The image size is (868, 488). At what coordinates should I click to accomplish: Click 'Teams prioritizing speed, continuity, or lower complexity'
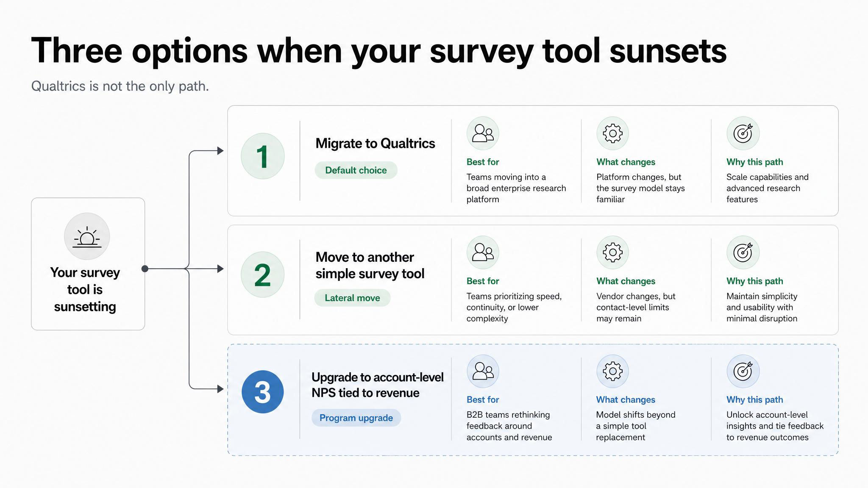tap(514, 307)
